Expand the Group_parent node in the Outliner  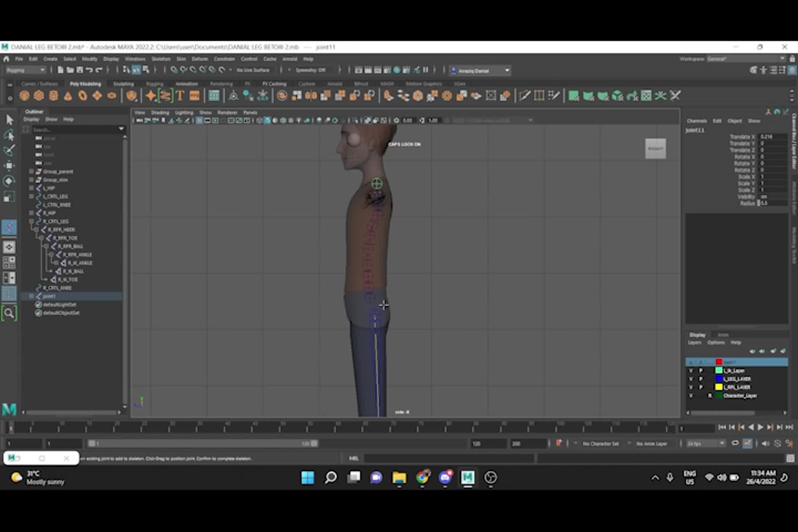(x=31, y=171)
